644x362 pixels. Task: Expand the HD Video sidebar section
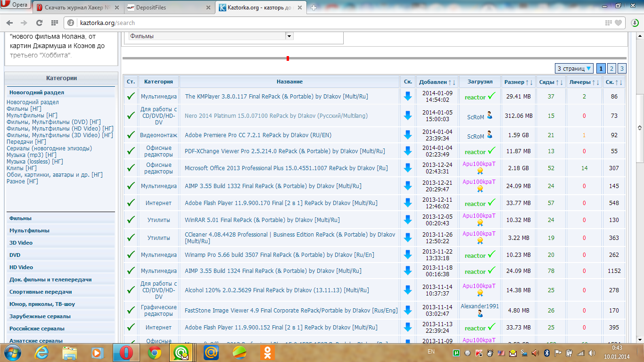61,267
